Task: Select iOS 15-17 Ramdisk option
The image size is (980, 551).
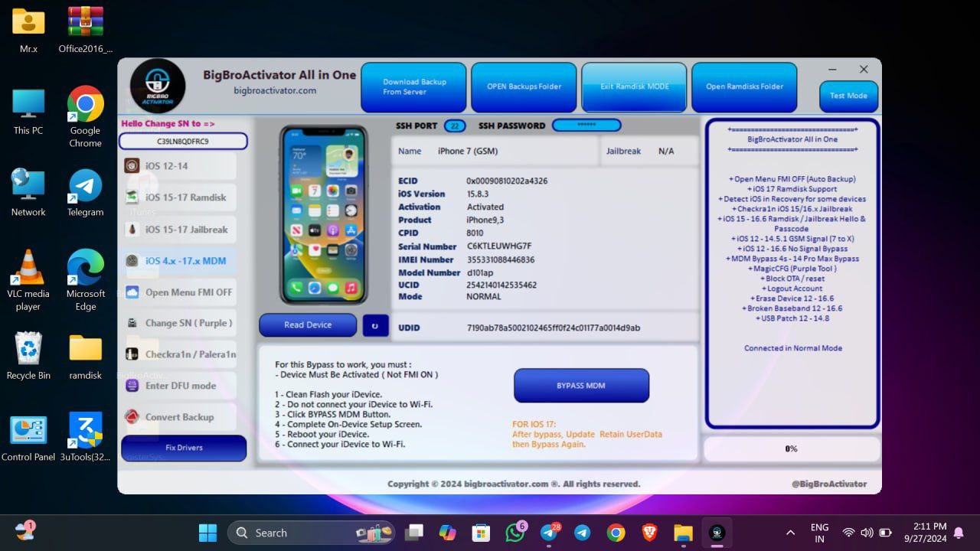Action: pos(178,197)
